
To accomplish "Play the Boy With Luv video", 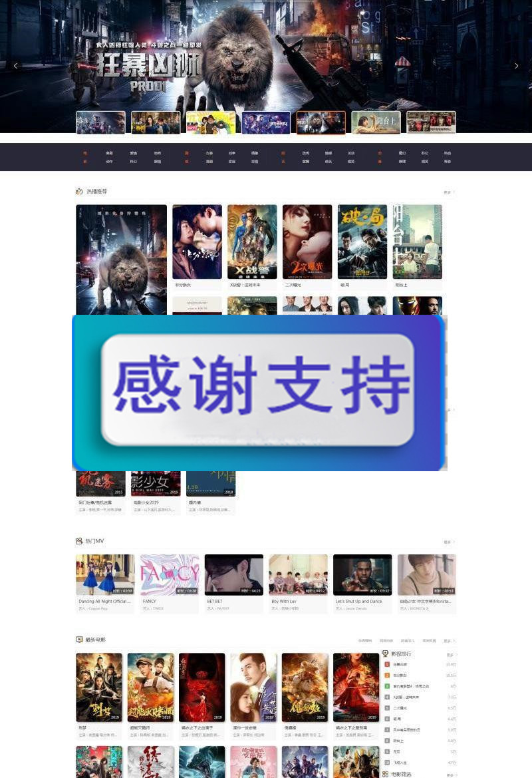I will (298, 575).
